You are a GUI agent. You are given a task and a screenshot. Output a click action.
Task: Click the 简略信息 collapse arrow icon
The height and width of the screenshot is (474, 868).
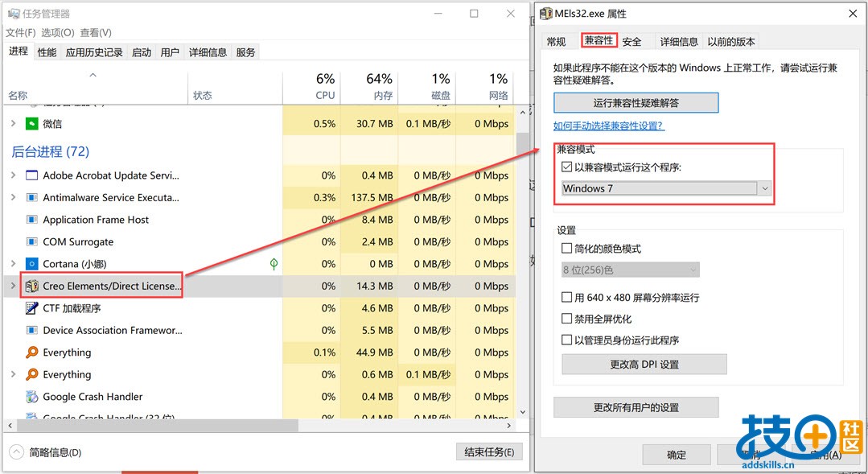coord(17,452)
